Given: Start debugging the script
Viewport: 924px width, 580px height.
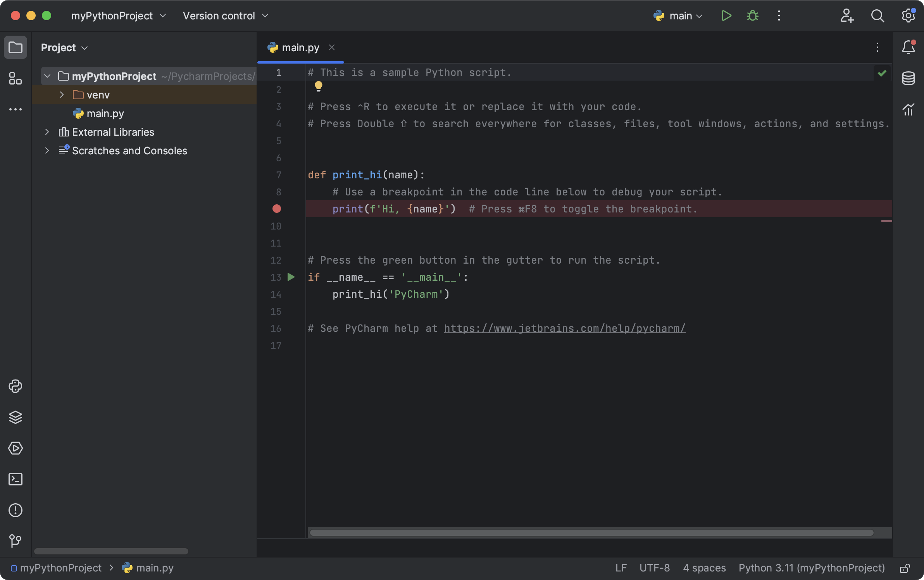Looking at the screenshot, I should point(752,16).
